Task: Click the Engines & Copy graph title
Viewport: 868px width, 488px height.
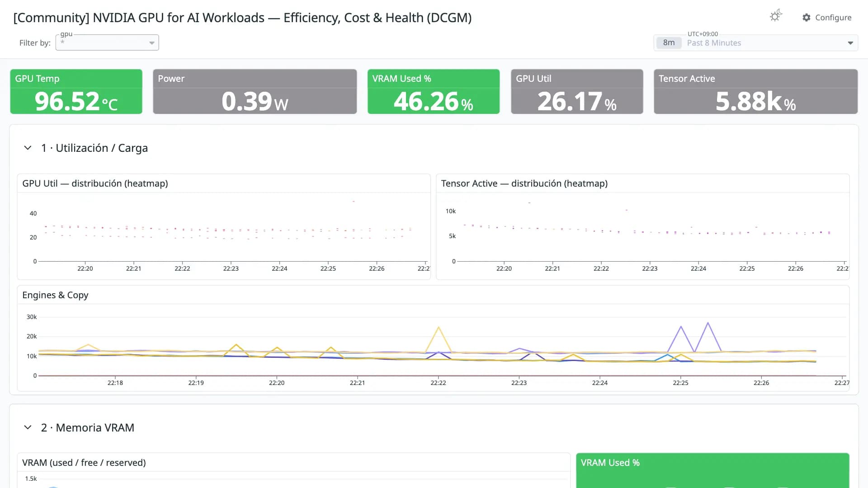Action: click(x=55, y=295)
